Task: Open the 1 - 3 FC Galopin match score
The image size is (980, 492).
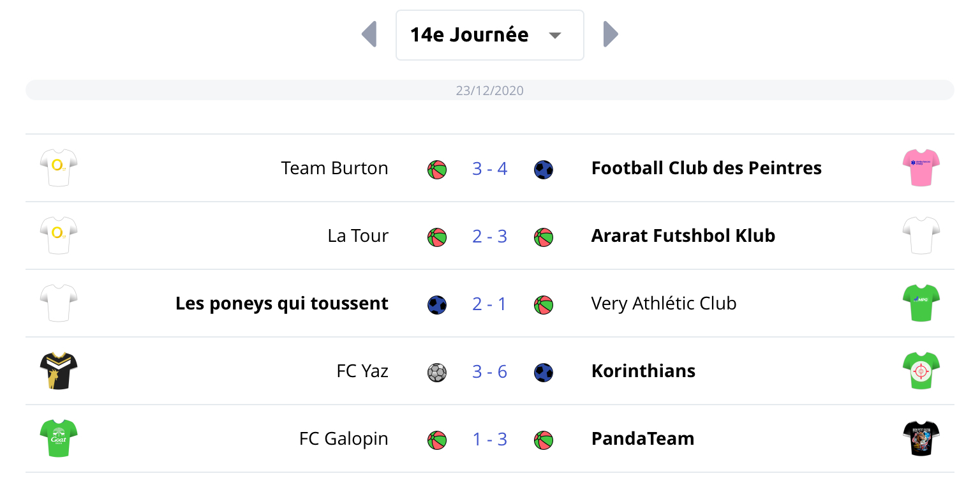Action: (x=489, y=439)
